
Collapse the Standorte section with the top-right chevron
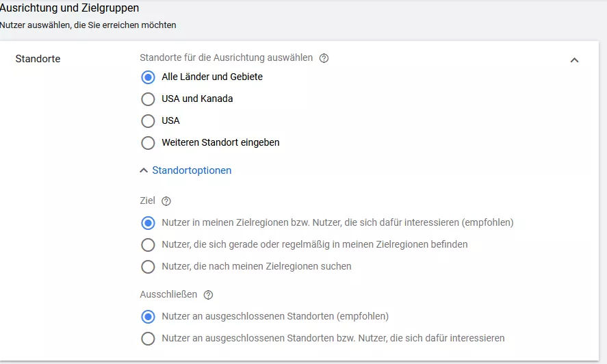[x=574, y=60]
